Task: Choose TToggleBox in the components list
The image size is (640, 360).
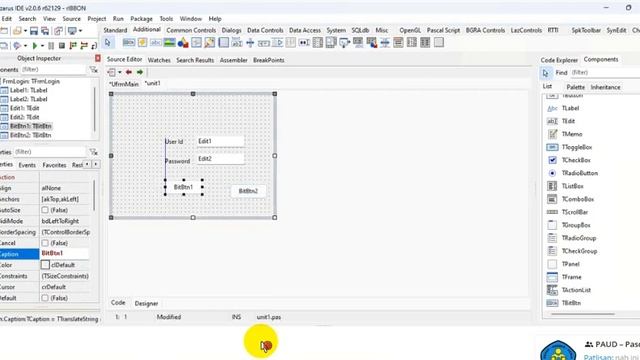Action: click(x=577, y=147)
